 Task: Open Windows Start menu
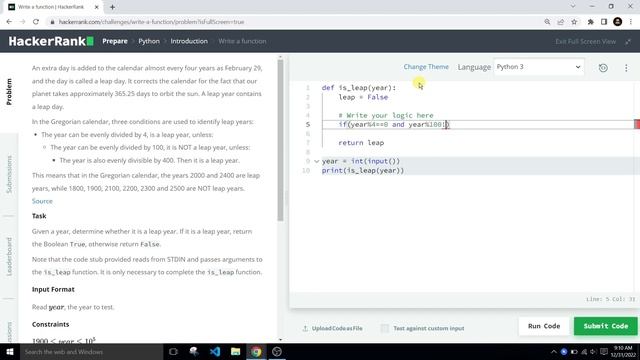10,351
